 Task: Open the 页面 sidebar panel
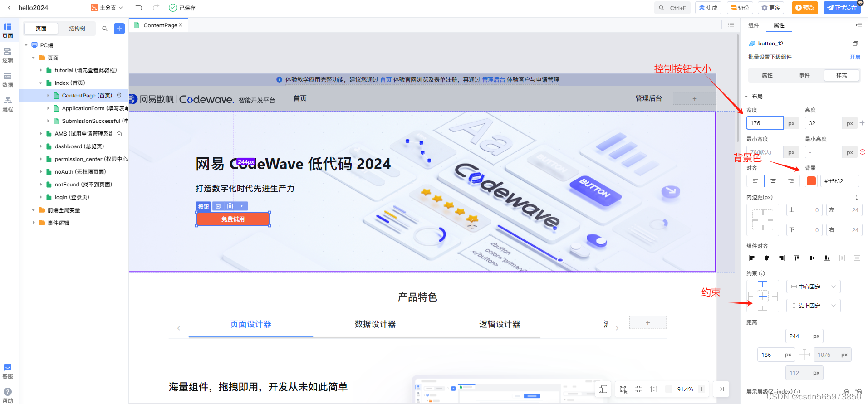coord(8,30)
